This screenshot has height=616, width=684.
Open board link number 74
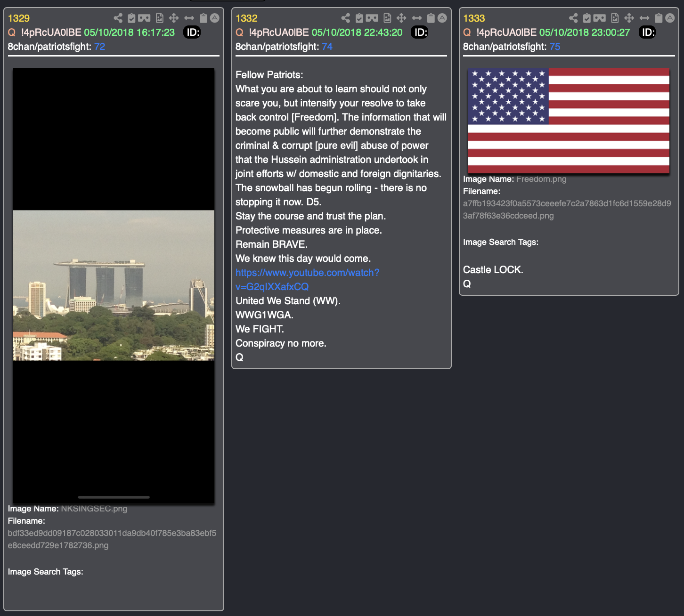(x=327, y=47)
